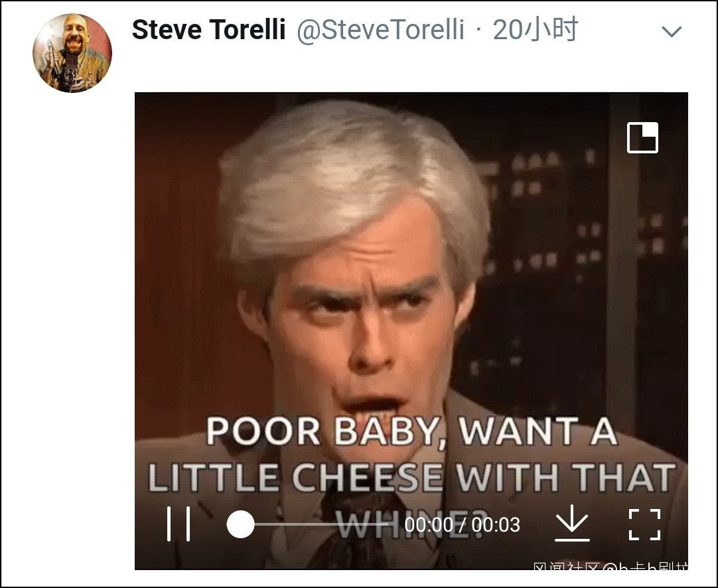Click the POOR BABY, WANT A caption line
718x588 pixels.
click(411, 431)
